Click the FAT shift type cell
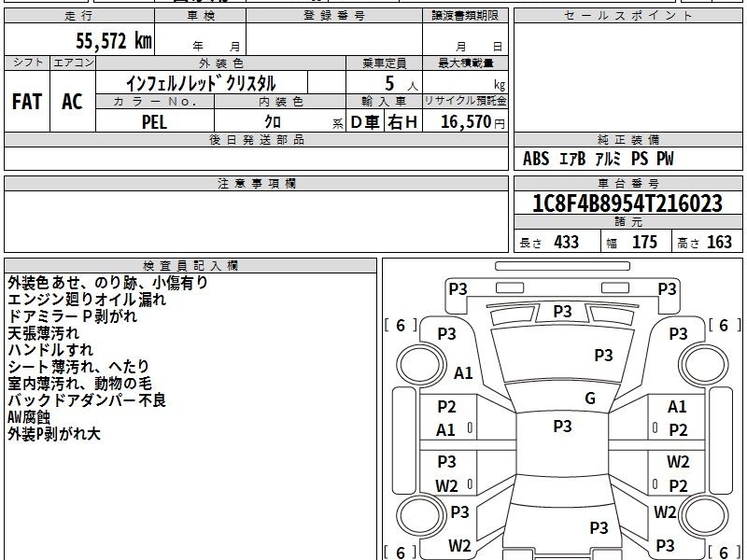Viewport: 747px width, 560px height. pos(27,102)
